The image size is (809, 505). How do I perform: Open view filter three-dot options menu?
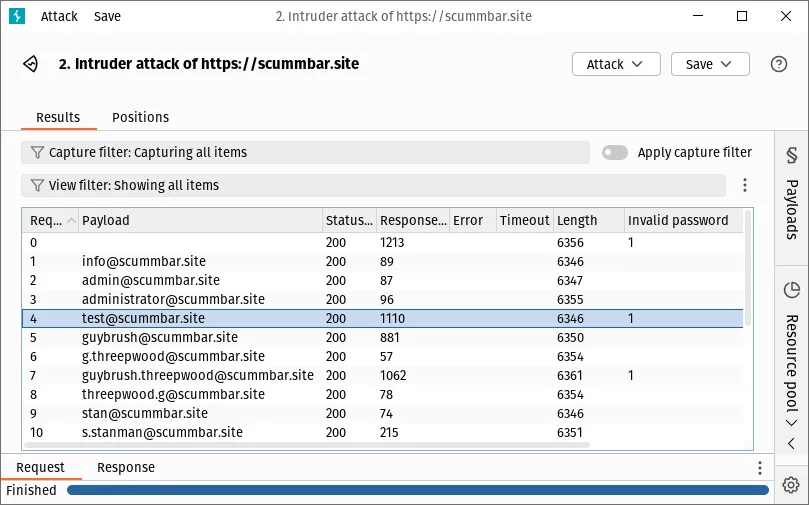coord(745,185)
